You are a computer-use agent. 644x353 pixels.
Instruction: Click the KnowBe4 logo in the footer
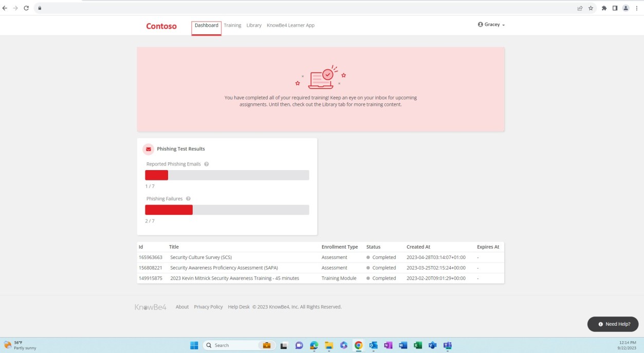[150, 307]
